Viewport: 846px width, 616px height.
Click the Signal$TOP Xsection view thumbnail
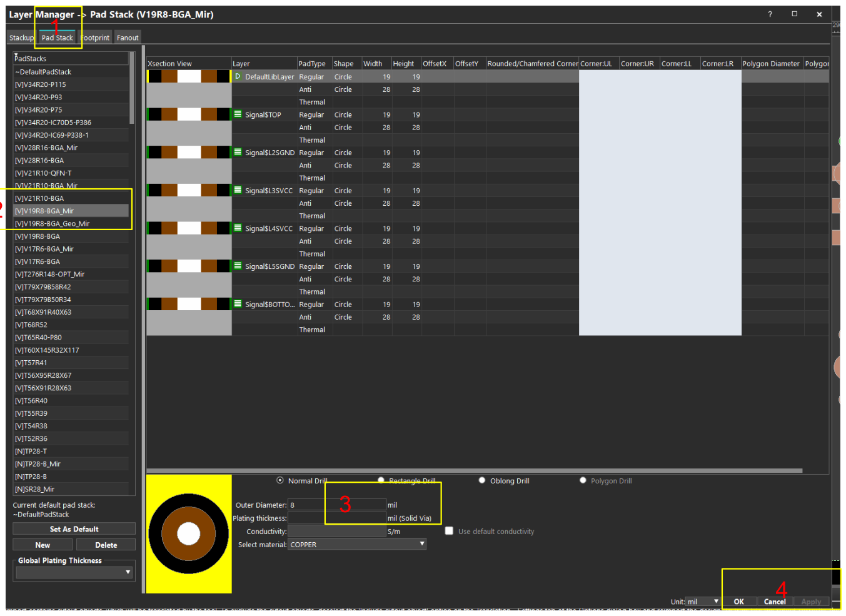(189, 114)
